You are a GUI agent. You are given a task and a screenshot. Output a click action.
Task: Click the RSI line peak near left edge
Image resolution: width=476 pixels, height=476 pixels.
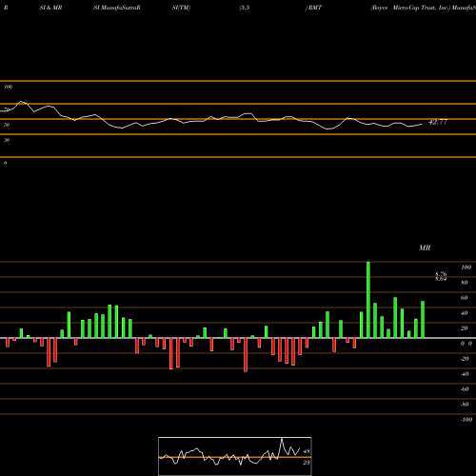click(x=22, y=102)
